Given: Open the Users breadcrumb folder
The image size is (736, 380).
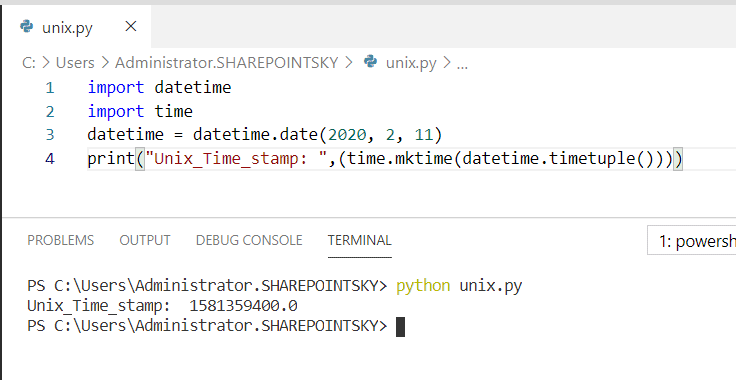Looking at the screenshot, I should point(75,62).
